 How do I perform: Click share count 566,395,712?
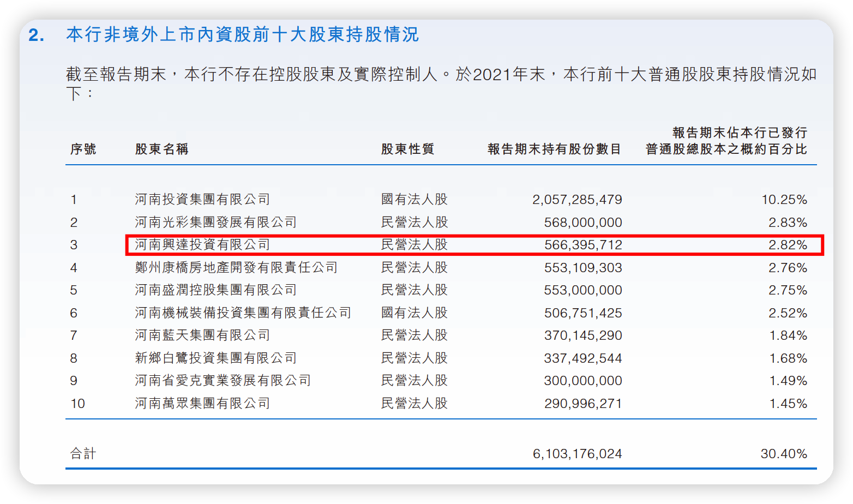pos(583,245)
